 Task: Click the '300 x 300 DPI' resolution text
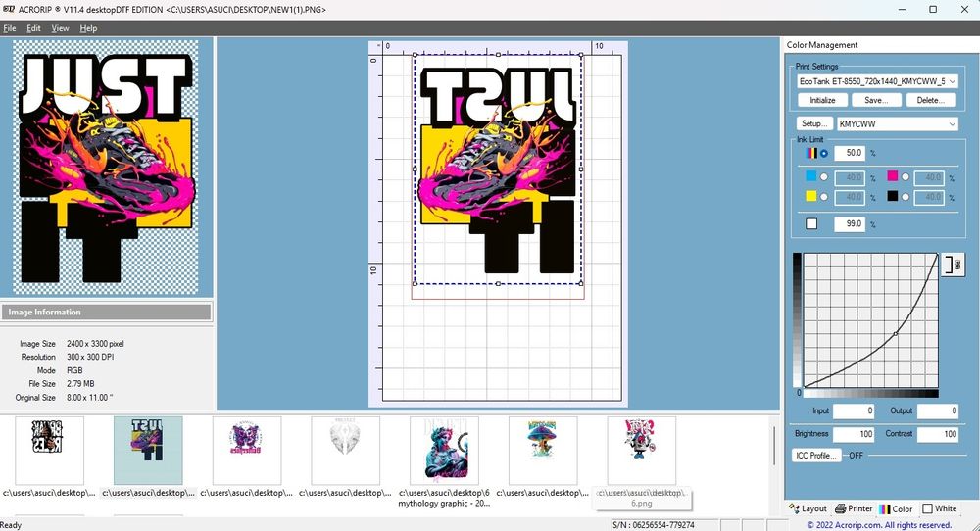coord(90,357)
